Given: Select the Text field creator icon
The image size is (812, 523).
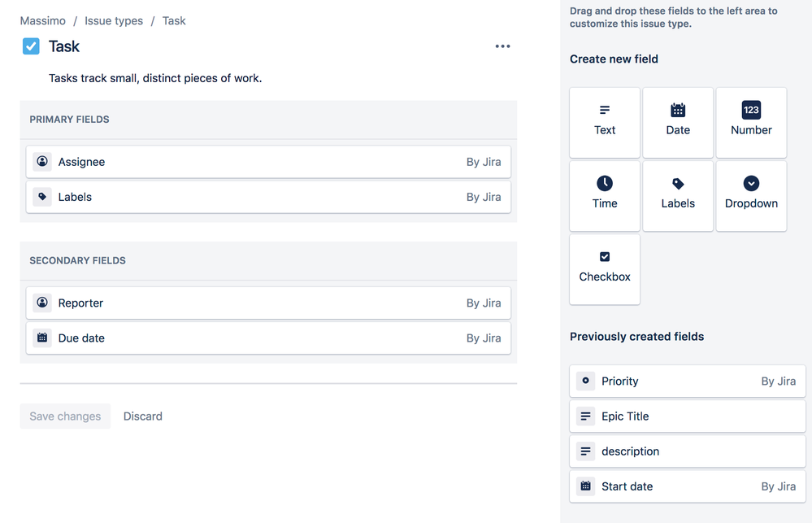Looking at the screenshot, I should pyautogui.click(x=605, y=110).
